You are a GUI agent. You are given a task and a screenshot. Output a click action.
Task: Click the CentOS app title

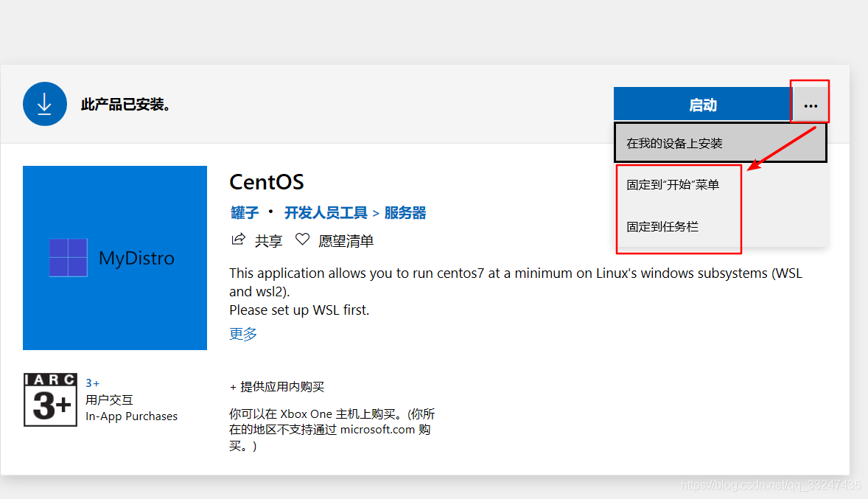[x=267, y=181]
